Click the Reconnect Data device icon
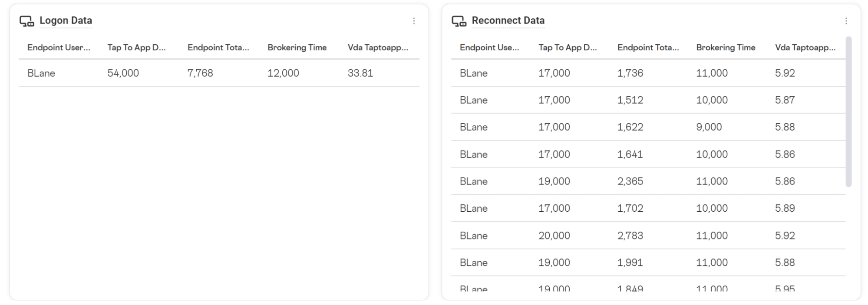This screenshot has height=305, width=868. [x=459, y=21]
